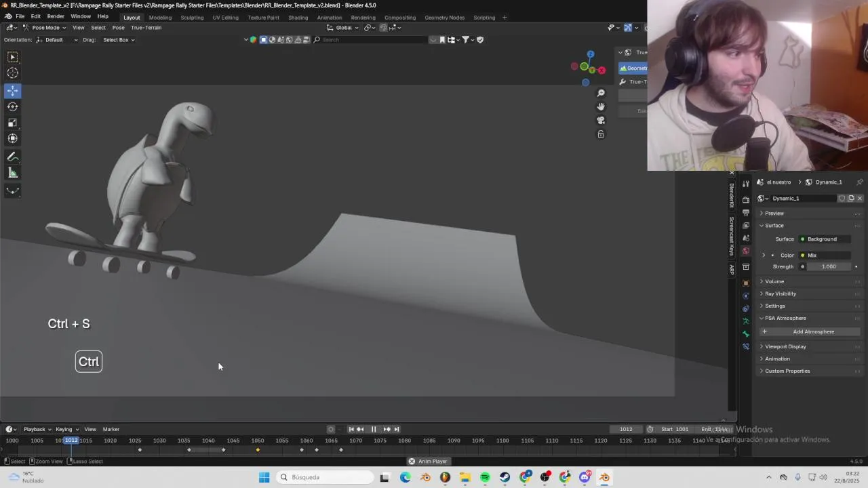Create a new world copy of Dynamic_1

tap(851, 199)
